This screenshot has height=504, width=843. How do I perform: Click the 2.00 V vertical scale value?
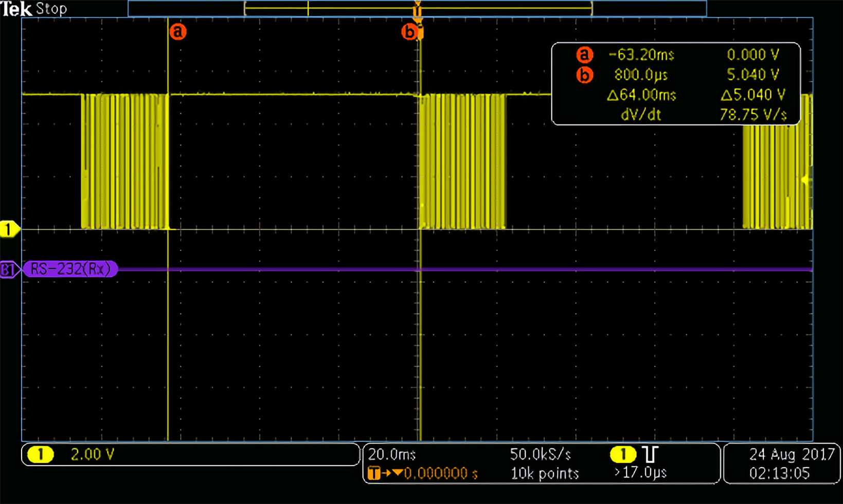click(x=93, y=455)
